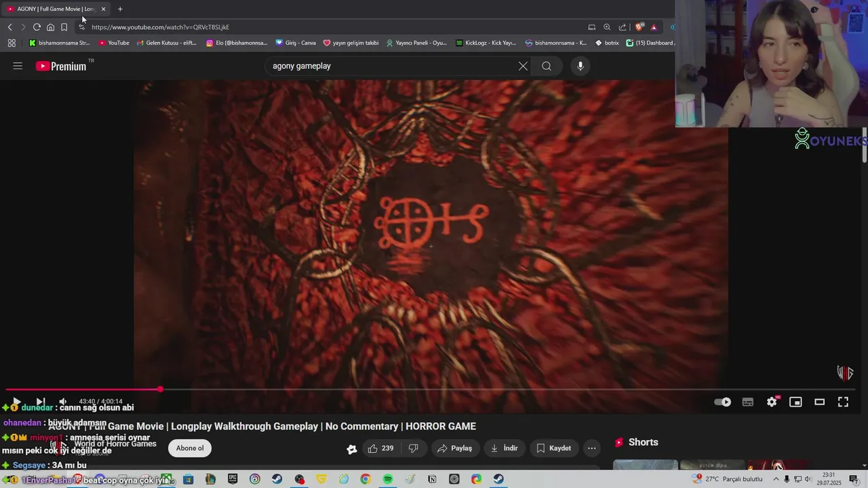Image resolution: width=868 pixels, height=488 pixels.
Task: Open the browser home page icon
Action: coord(50,27)
